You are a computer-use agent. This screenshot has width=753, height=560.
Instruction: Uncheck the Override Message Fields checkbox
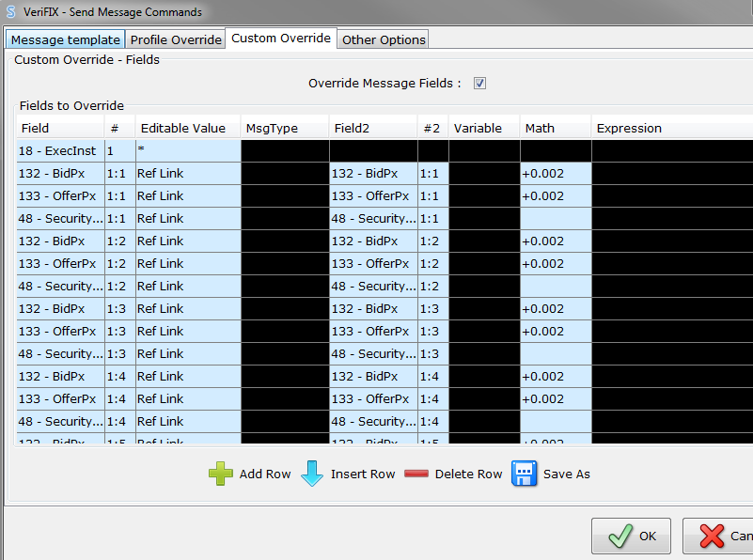coord(479,83)
